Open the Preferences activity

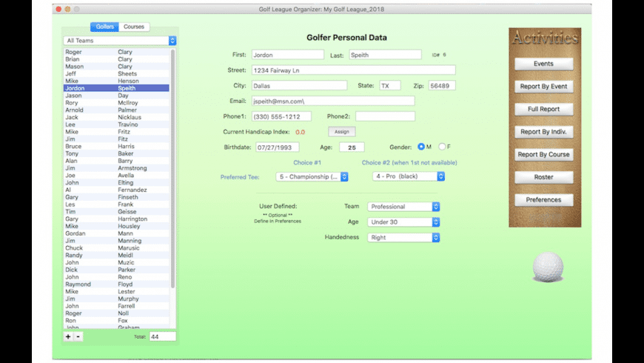[x=544, y=200]
